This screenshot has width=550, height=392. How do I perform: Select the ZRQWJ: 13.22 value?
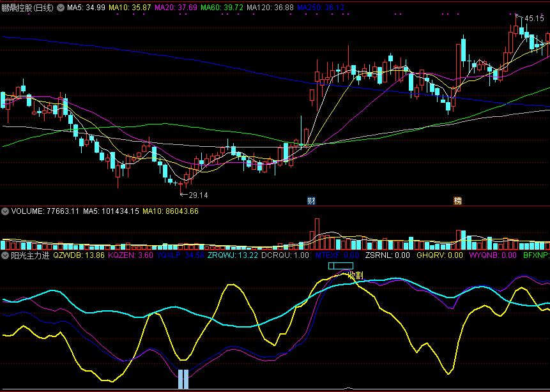(233, 255)
